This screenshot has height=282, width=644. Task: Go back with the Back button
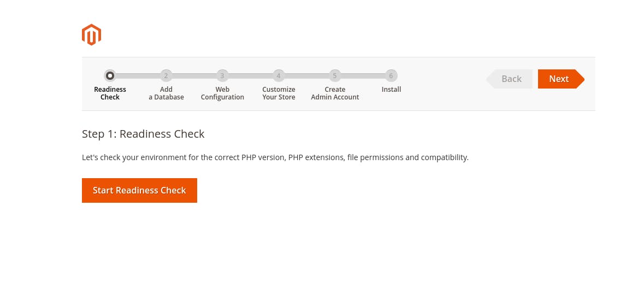(511, 79)
